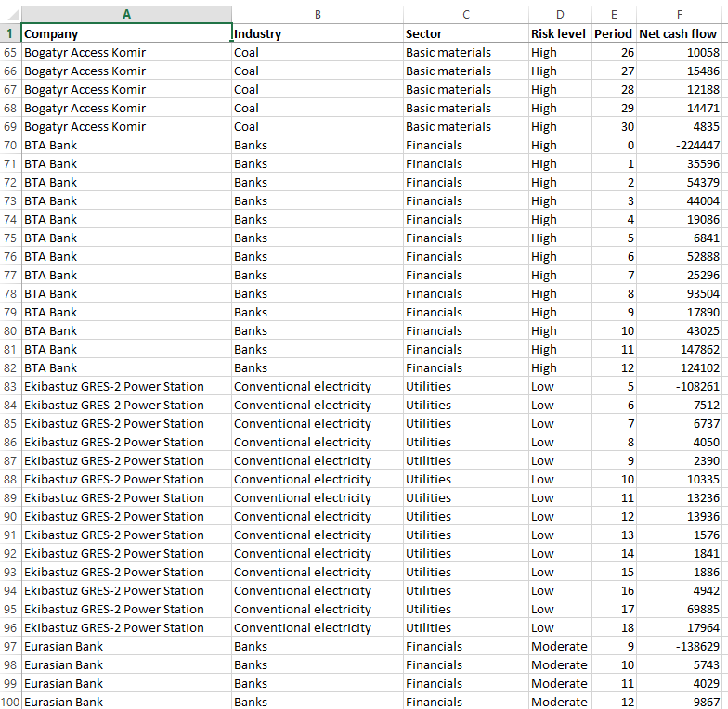Click net cash flow value 54379
This screenshot has width=728, height=709.
pyautogui.click(x=680, y=182)
